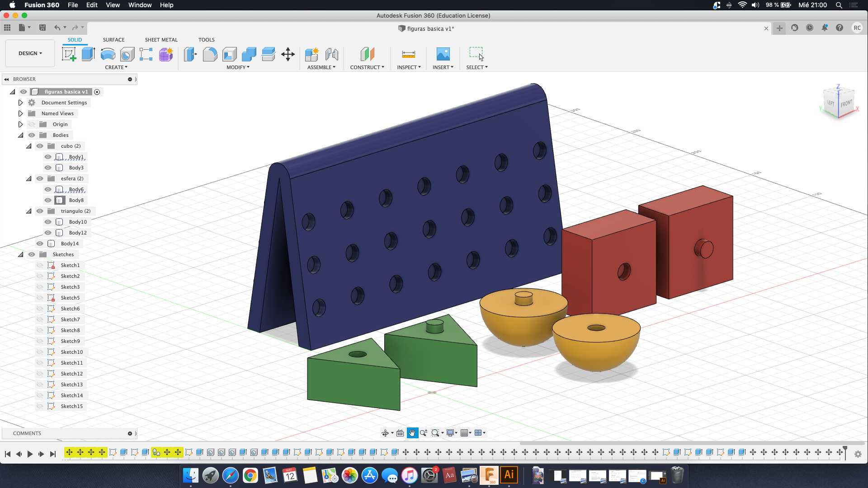The width and height of the screenshot is (868, 488).
Task: Open the DESIGN workspace dropdown
Action: [x=29, y=53]
